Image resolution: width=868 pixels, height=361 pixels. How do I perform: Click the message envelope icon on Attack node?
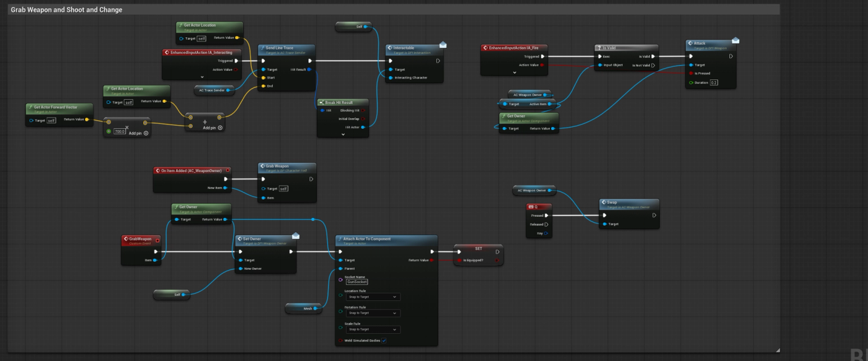(x=735, y=40)
